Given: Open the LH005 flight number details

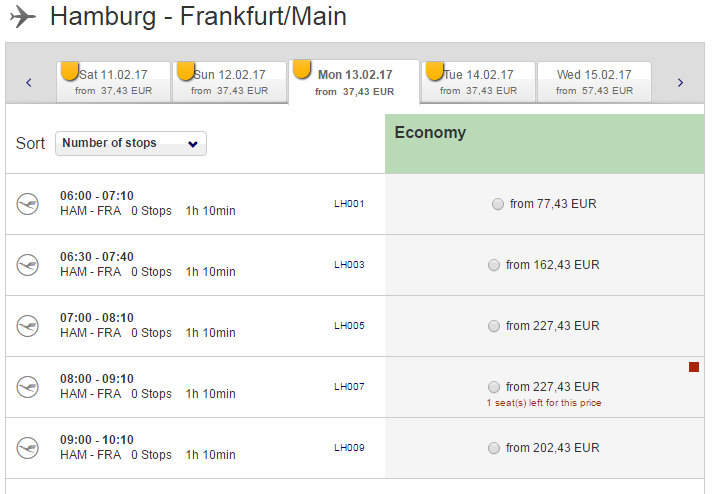Looking at the screenshot, I should tap(349, 326).
